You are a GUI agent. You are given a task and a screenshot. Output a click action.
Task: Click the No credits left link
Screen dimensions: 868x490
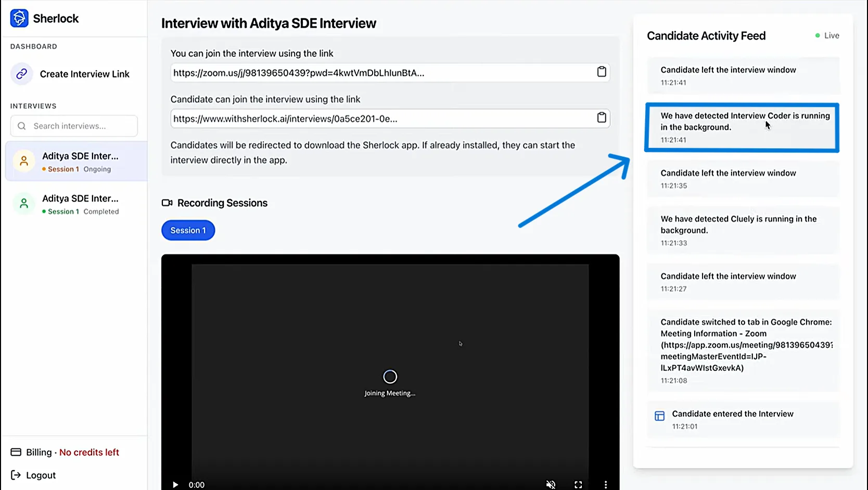click(x=89, y=452)
